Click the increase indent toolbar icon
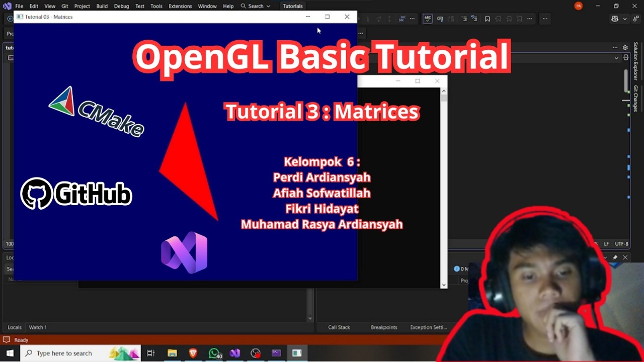The width and height of the screenshot is (644, 362). point(464,19)
